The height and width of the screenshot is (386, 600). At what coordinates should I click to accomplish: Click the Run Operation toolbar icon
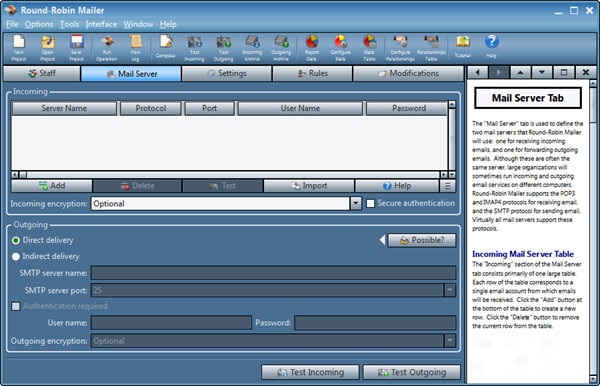[x=107, y=48]
